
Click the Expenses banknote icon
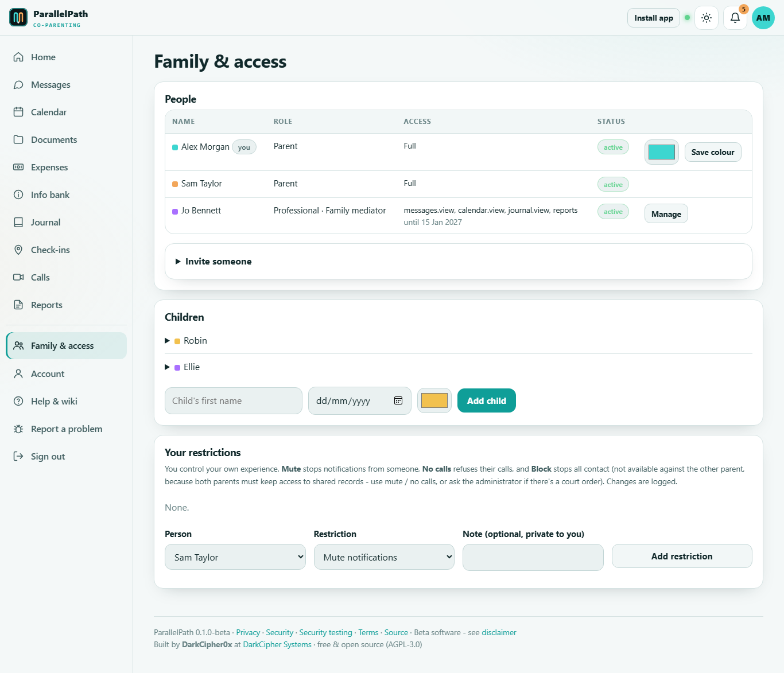point(18,167)
